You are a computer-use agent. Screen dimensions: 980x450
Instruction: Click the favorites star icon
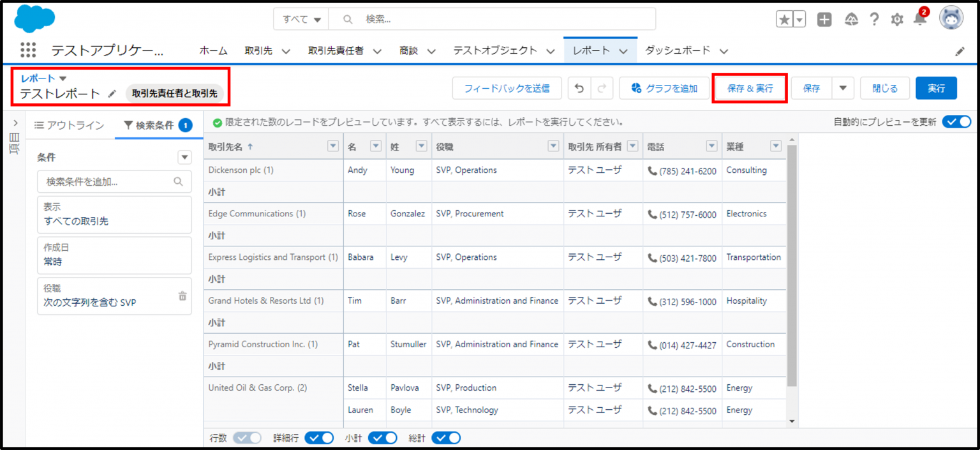click(784, 20)
